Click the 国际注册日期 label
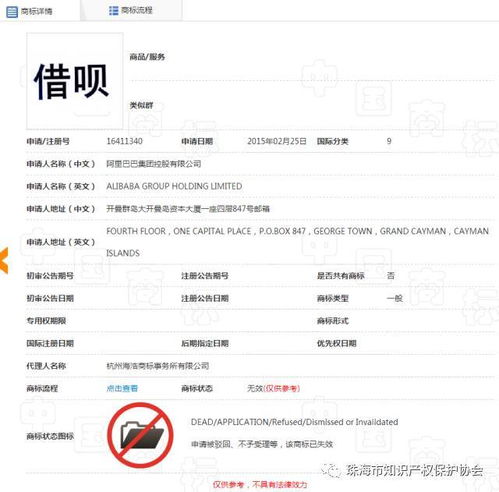 tap(50, 343)
